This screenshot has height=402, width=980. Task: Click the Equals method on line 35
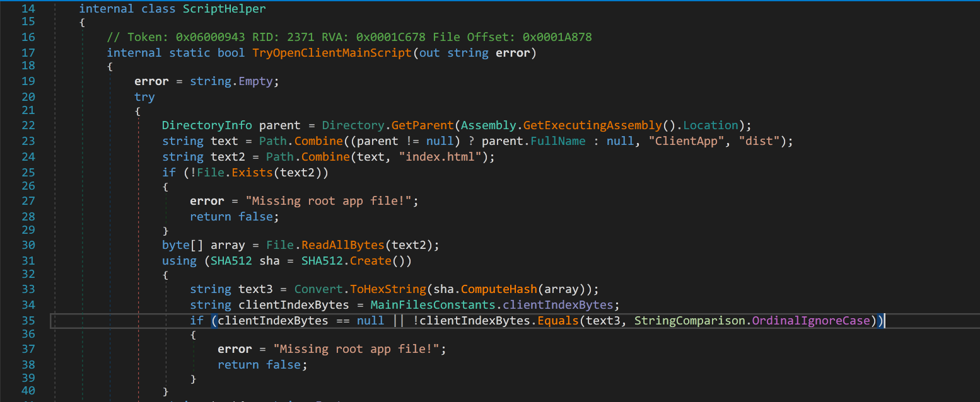[557, 320]
